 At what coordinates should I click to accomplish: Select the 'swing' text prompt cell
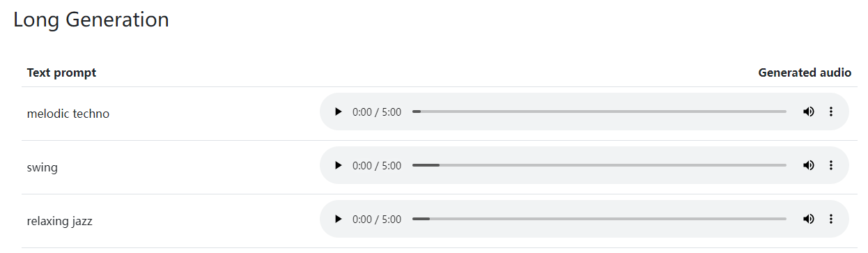pos(42,167)
